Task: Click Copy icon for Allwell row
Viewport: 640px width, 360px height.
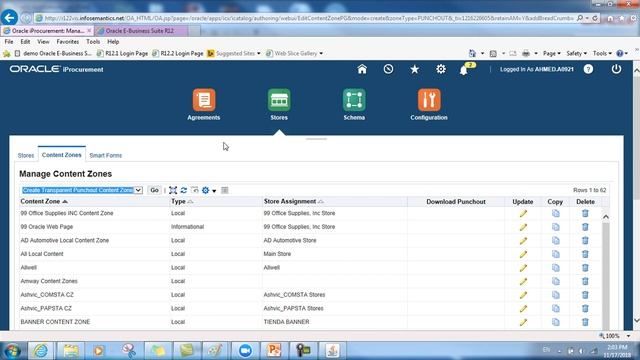Action: (x=556, y=268)
